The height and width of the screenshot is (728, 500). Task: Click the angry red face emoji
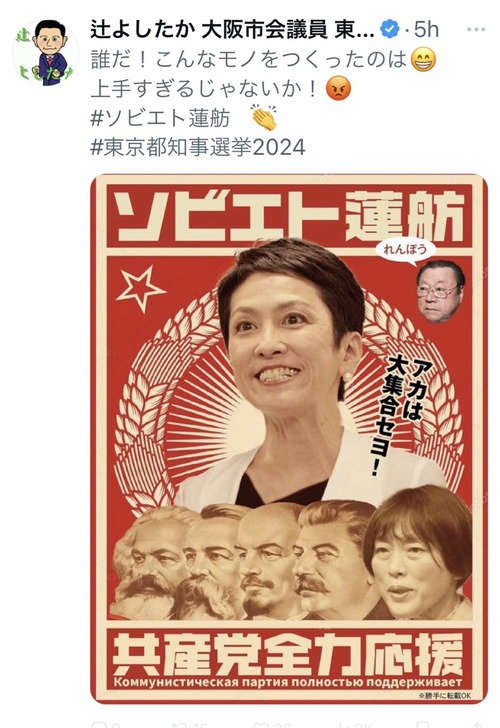[x=338, y=88]
